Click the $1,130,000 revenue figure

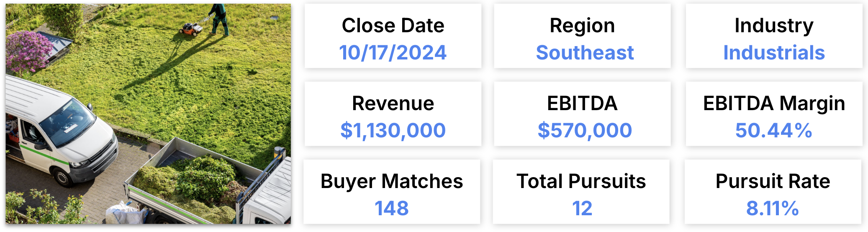[x=393, y=130]
